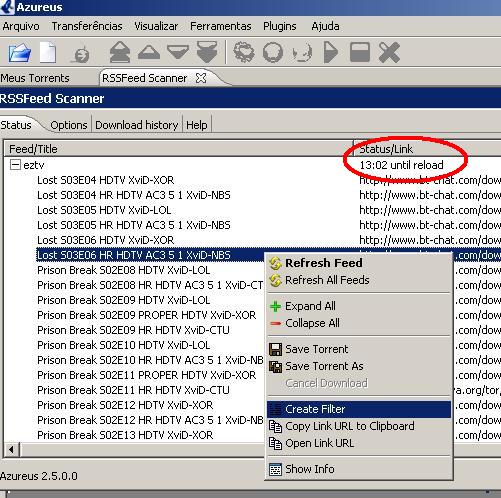Select Prison Break S02E09 HR HDTV XviD-CTU
The image size is (501, 498).
[133, 330]
